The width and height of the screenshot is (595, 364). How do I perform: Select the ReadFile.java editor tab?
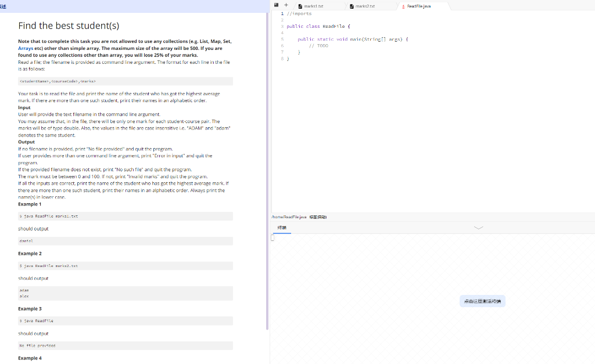418,6
